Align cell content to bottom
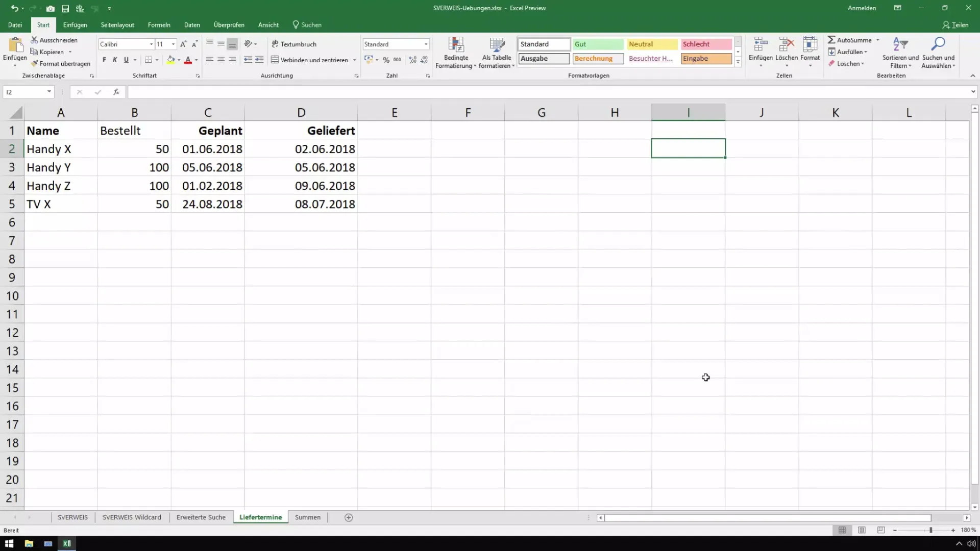 click(x=232, y=44)
